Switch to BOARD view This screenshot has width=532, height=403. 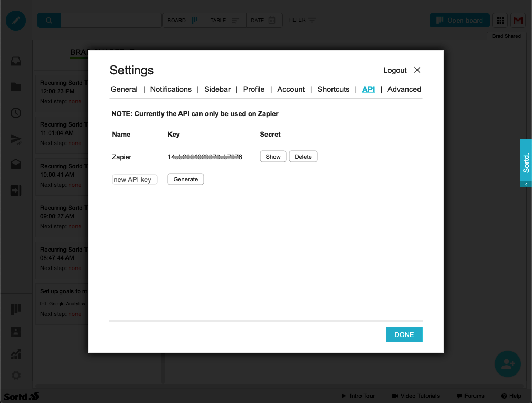pos(184,21)
